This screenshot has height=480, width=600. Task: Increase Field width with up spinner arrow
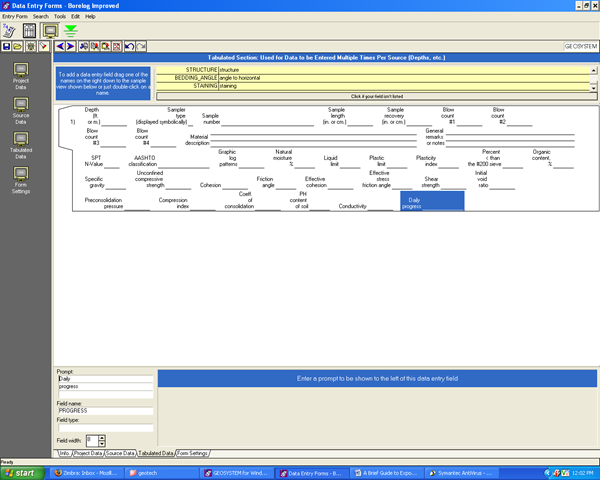click(x=102, y=438)
